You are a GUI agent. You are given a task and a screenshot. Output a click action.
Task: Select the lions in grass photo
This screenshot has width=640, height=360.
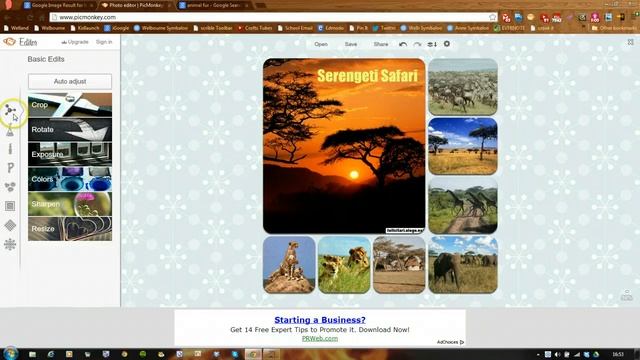(x=344, y=265)
